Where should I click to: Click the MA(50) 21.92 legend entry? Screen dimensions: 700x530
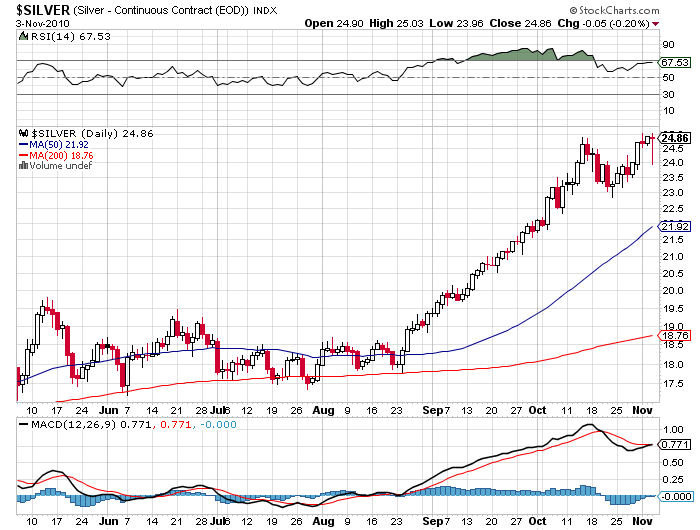point(58,145)
